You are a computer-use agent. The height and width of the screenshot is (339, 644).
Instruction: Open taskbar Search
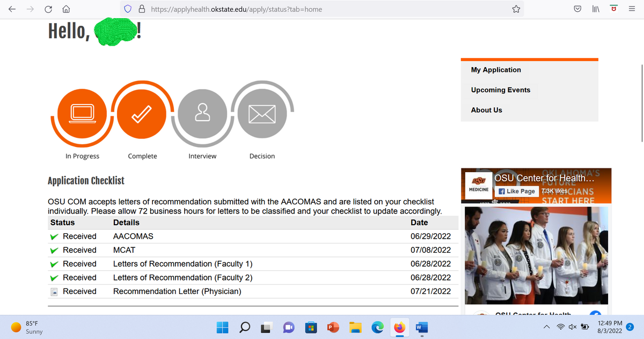[245, 327]
